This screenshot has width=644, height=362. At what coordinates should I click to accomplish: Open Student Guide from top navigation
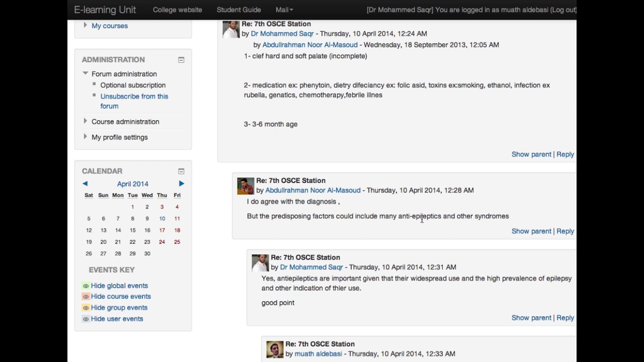pyautogui.click(x=239, y=10)
